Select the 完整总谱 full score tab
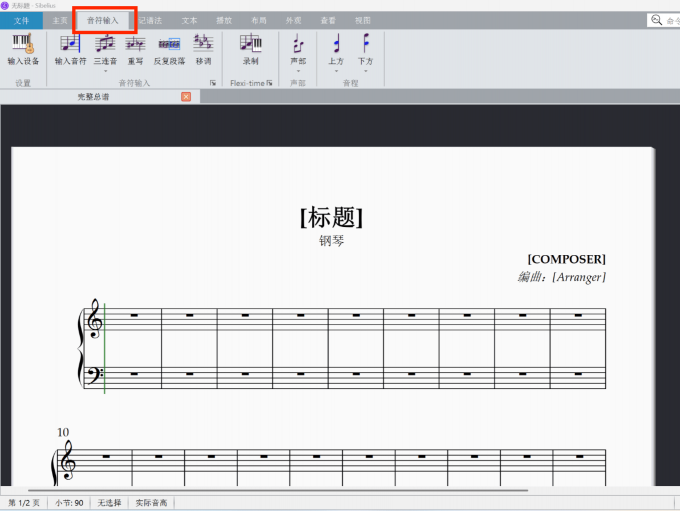 click(93, 97)
